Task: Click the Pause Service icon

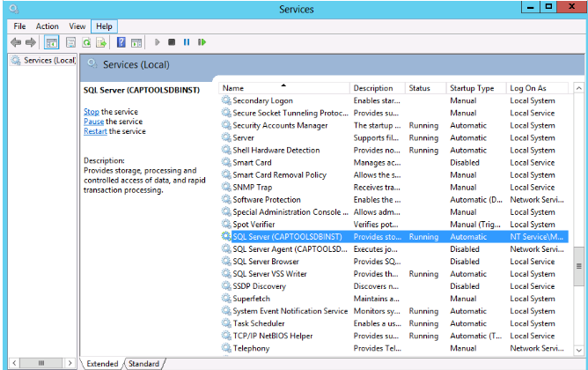Action: pos(187,42)
